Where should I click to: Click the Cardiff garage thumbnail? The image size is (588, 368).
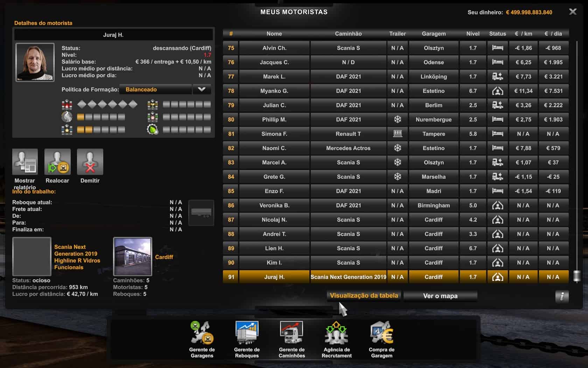coord(133,257)
